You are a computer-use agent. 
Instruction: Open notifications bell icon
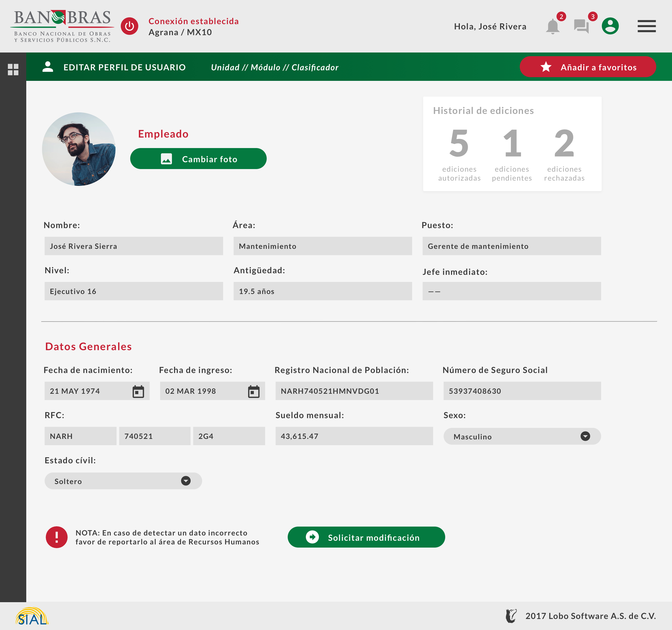tap(552, 26)
